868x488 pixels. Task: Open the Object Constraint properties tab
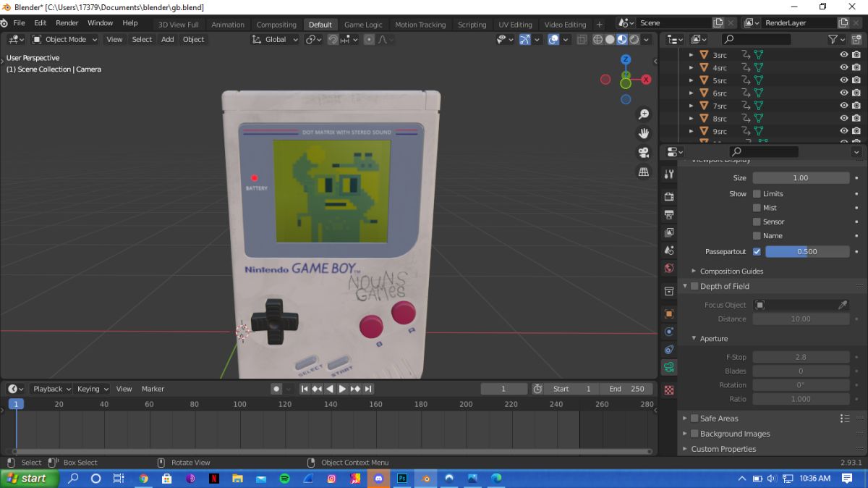click(x=669, y=350)
